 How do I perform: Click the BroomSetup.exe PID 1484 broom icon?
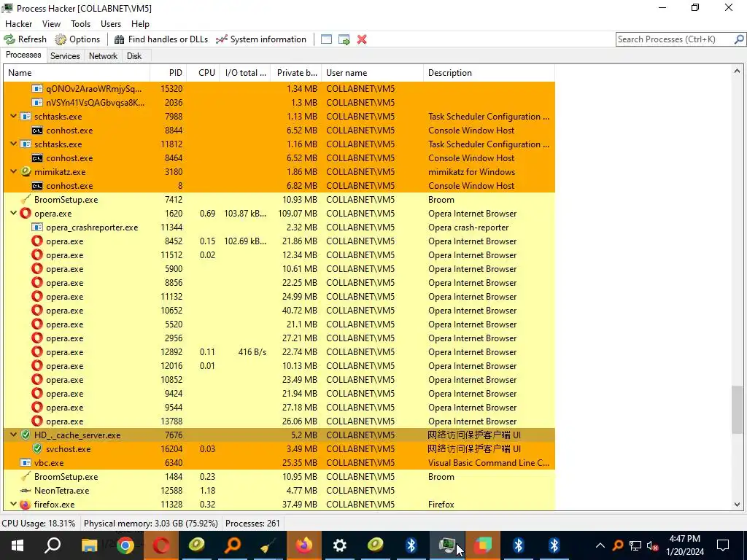(x=26, y=476)
